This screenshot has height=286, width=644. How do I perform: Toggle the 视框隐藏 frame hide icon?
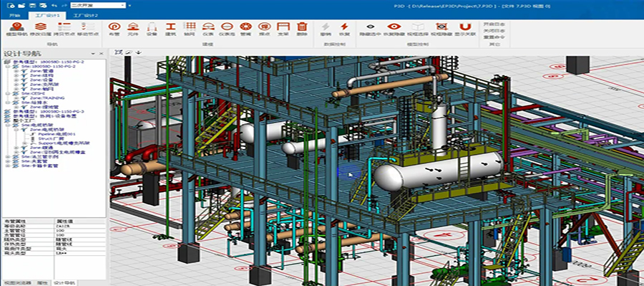(441, 29)
